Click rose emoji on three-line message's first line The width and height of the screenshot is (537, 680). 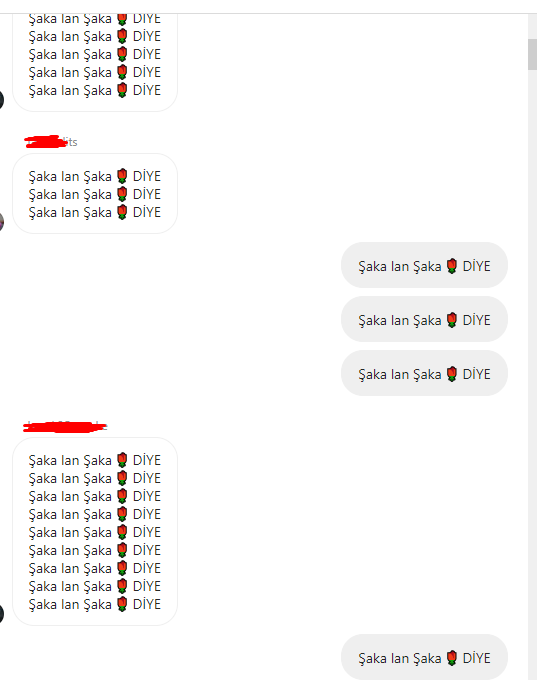[122, 176]
